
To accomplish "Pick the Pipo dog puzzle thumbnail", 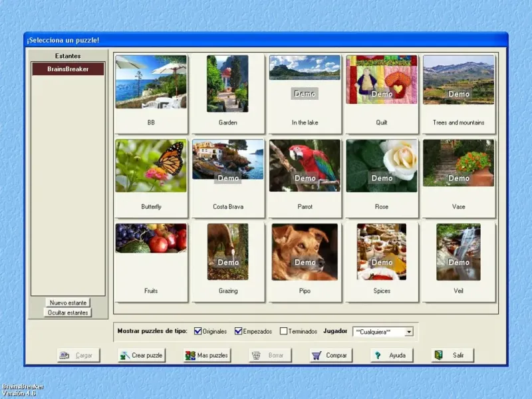I will coord(305,252).
